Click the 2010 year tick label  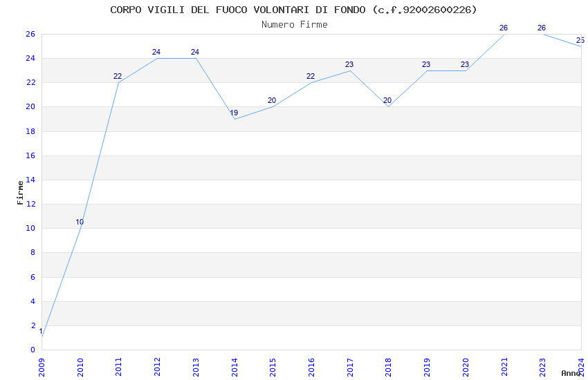pyautogui.click(x=80, y=367)
